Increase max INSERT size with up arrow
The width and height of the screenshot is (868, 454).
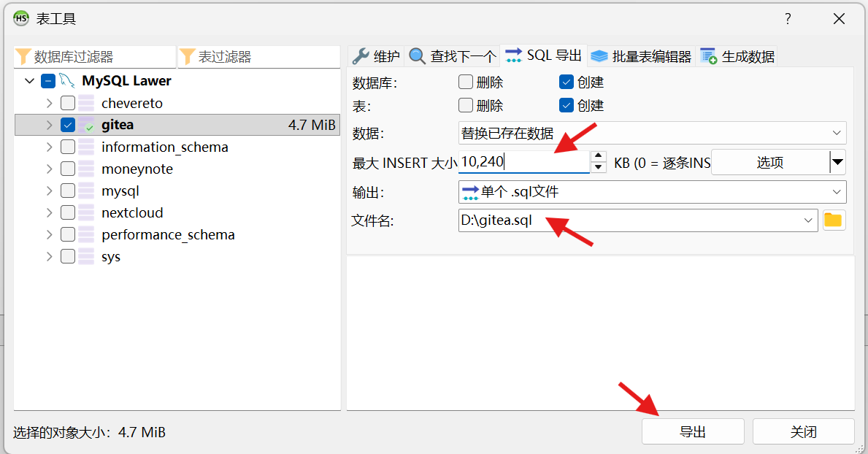tap(599, 156)
